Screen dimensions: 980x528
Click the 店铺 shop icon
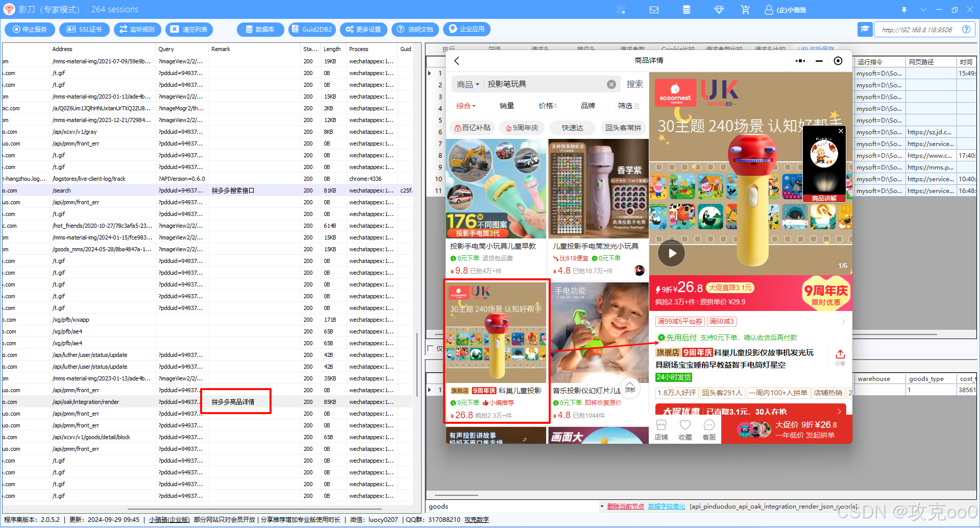(661, 430)
